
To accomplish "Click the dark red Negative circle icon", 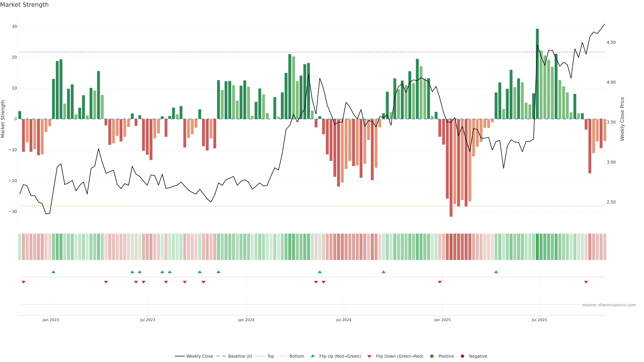I will point(462,356).
